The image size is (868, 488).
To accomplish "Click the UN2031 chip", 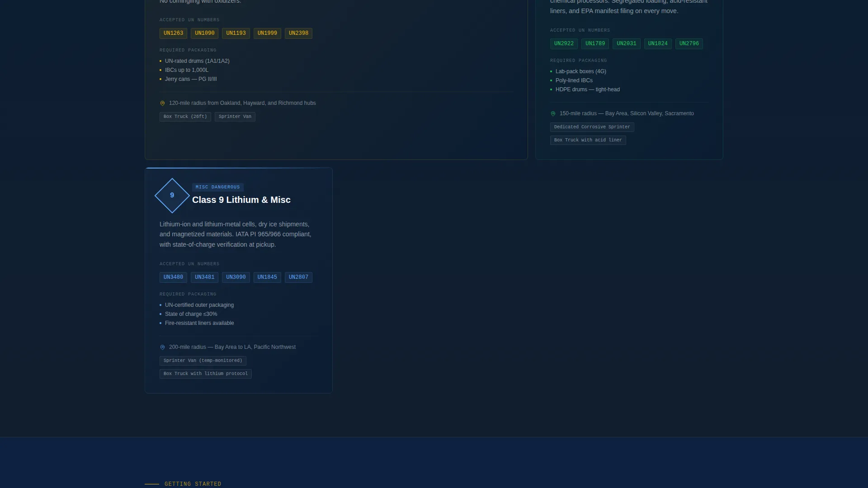I will (x=627, y=44).
